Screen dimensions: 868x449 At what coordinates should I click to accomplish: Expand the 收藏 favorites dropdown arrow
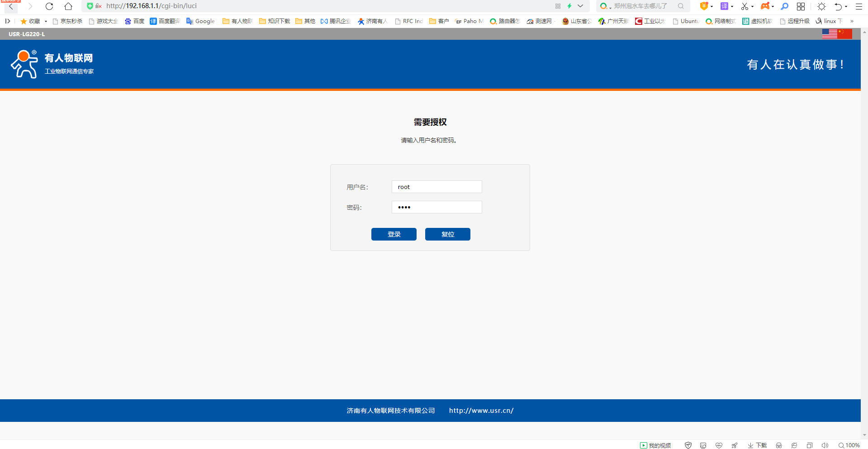click(46, 21)
